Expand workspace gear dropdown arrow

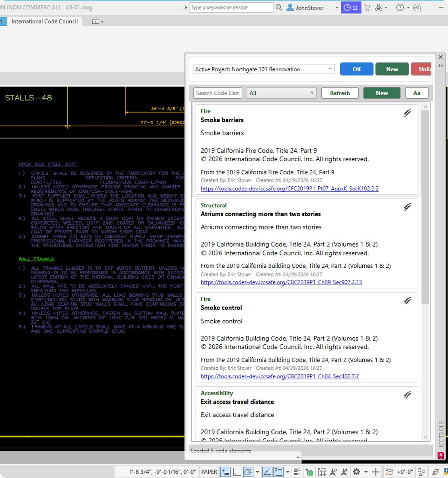coord(366,472)
